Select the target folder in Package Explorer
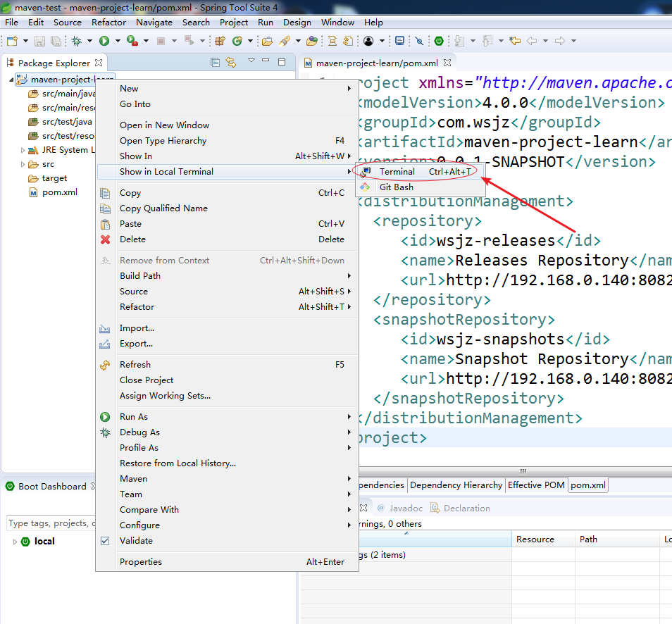 (48, 178)
